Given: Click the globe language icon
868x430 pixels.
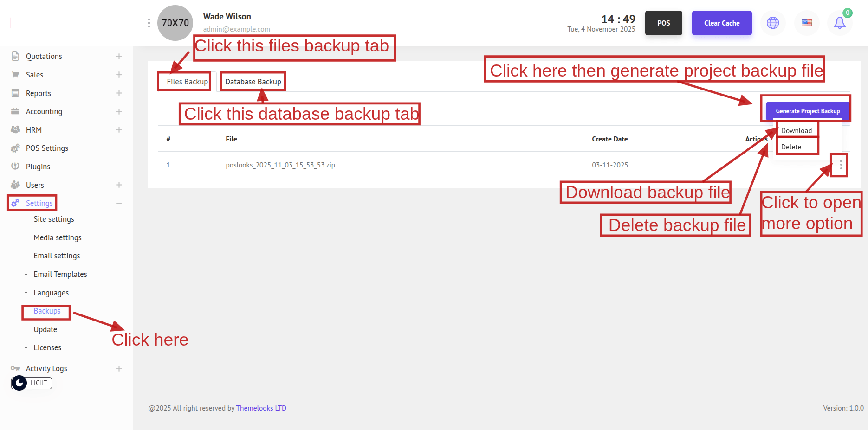Looking at the screenshot, I should click(x=773, y=23).
